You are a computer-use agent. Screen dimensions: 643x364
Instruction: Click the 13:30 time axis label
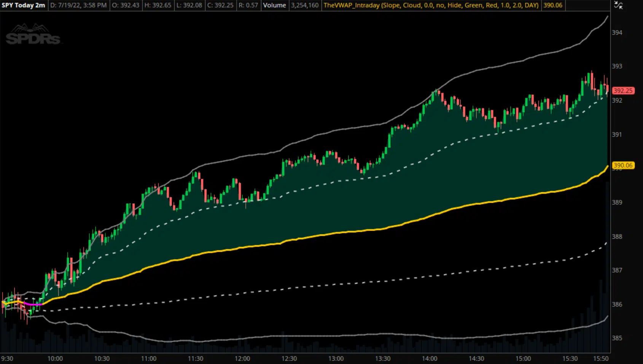point(383,358)
